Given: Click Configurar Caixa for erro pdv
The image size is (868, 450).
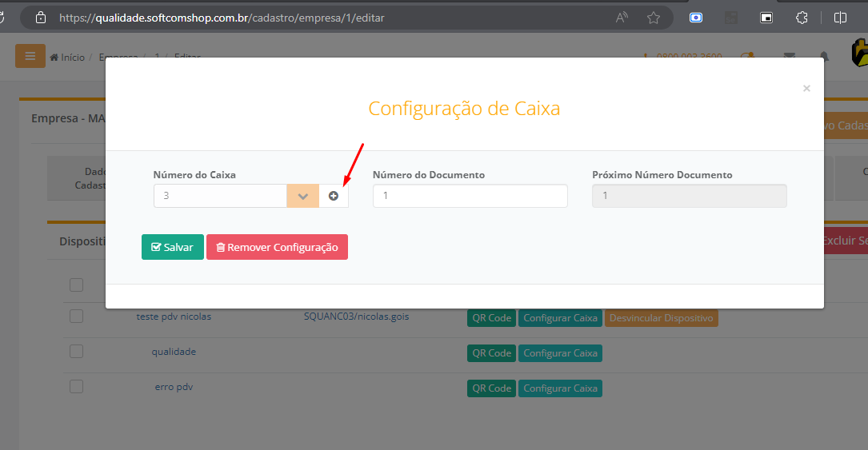Looking at the screenshot, I should coord(560,388).
